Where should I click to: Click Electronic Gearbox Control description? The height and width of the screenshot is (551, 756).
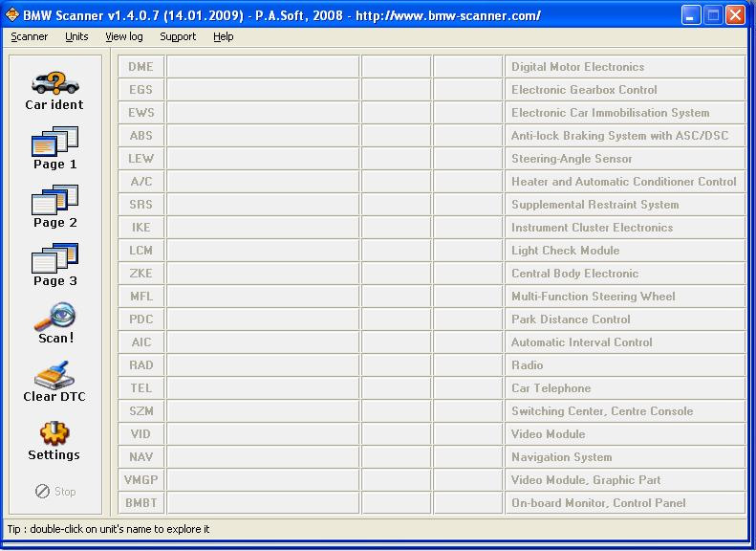584,90
